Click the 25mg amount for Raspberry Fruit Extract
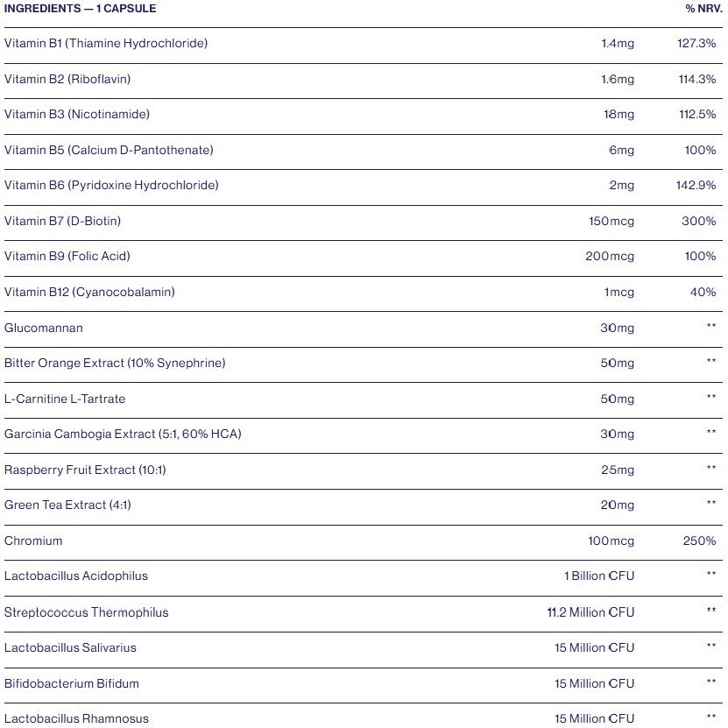This screenshot has width=728, height=728. (618, 470)
